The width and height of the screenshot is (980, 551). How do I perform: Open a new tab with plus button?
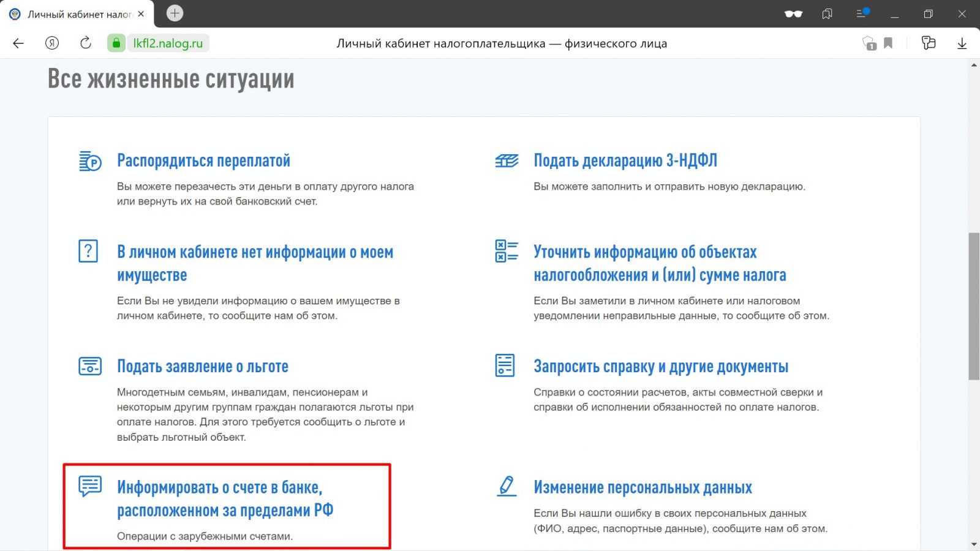(175, 13)
